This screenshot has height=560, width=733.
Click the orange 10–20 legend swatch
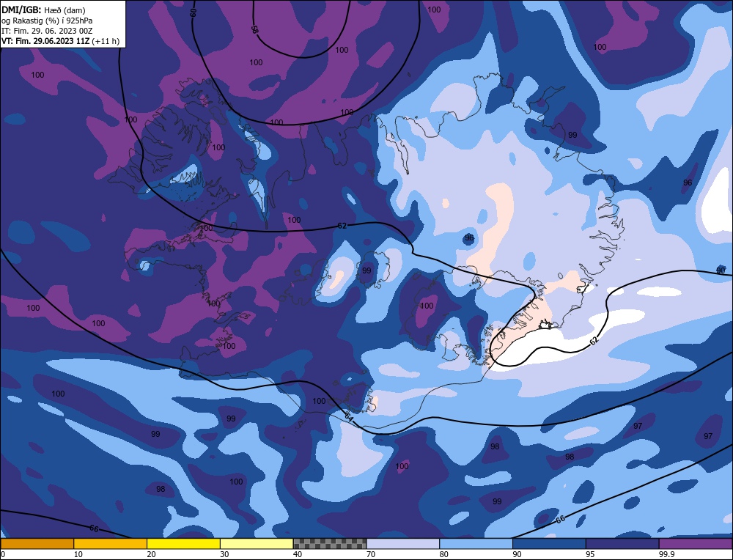111,543
